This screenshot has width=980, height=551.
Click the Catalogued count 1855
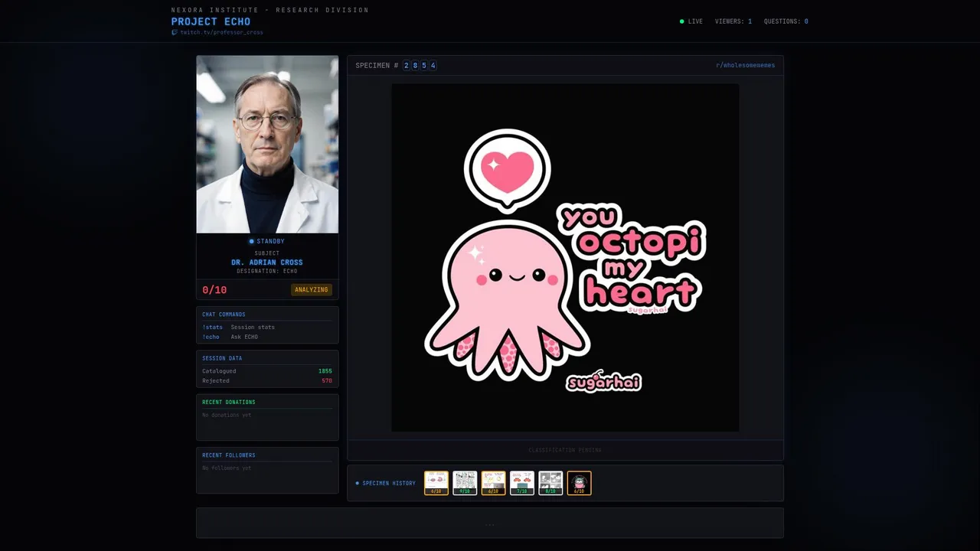325,371
